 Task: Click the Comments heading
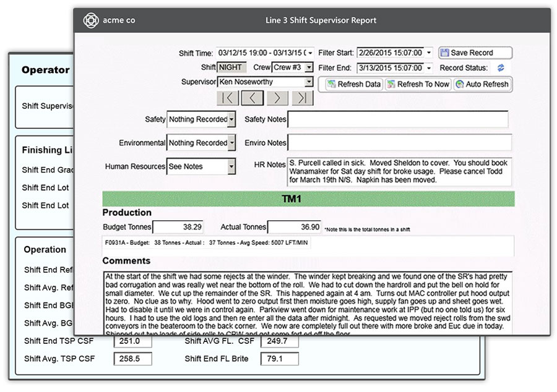(126, 261)
